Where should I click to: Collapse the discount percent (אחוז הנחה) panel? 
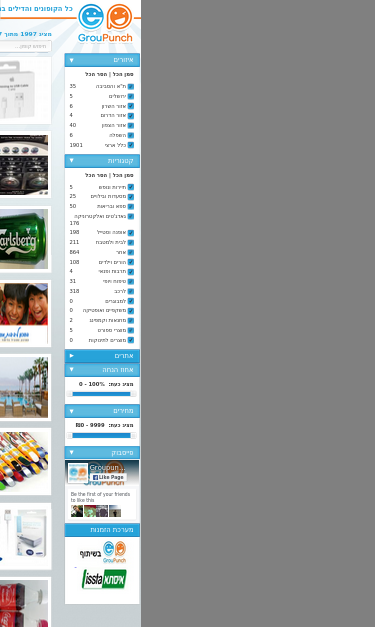(x=102, y=369)
